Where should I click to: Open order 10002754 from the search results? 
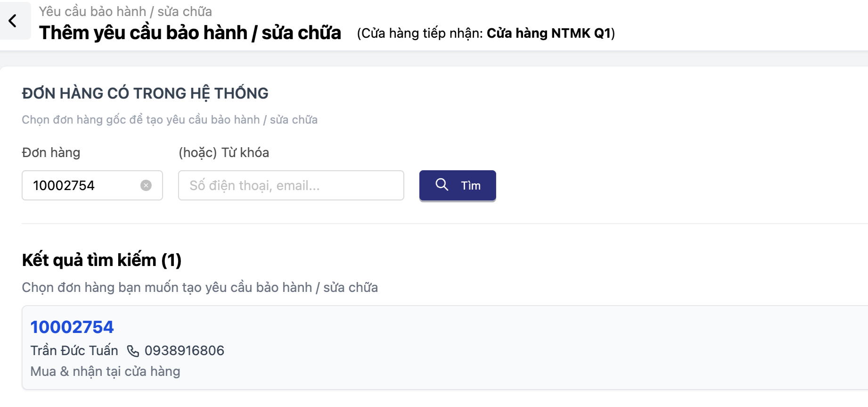click(x=72, y=327)
